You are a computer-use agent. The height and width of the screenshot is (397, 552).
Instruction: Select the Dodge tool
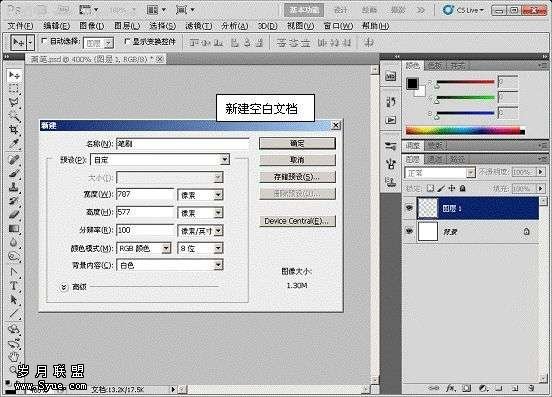(x=14, y=257)
